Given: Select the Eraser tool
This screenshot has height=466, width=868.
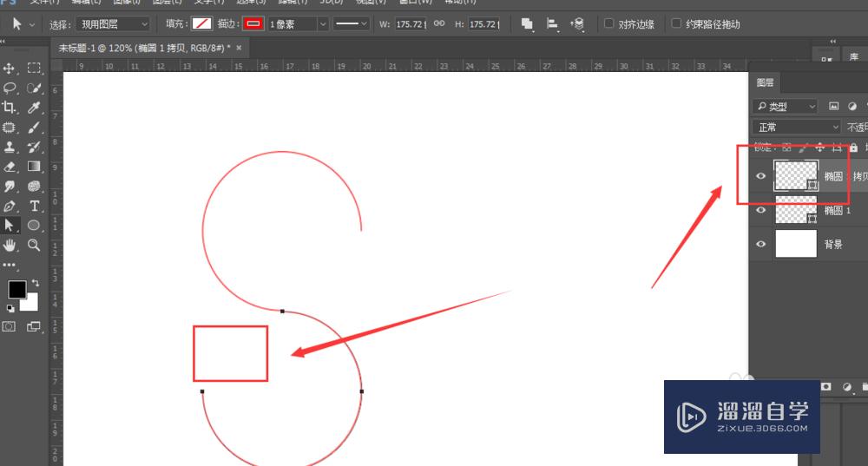Looking at the screenshot, I should pyautogui.click(x=9, y=167).
